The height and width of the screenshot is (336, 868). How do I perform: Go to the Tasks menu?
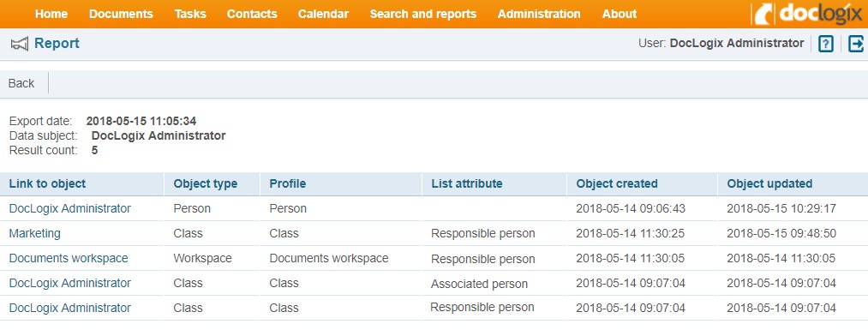coord(190,14)
